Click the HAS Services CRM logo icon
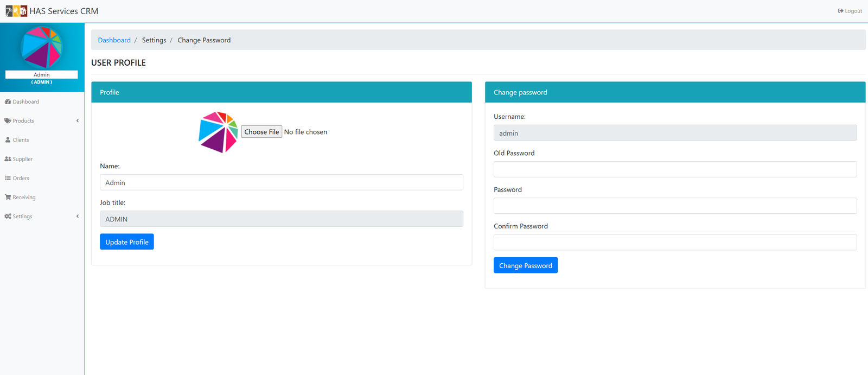Viewport: 868px width, 375px height. tap(16, 11)
